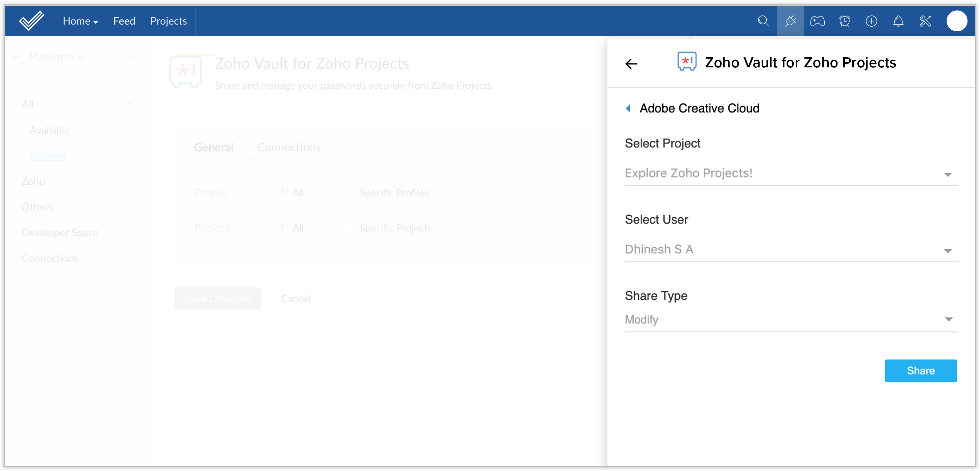Viewport: 980px width, 471px height.
Task: Select Specific Profiles radio option
Action: (x=349, y=192)
